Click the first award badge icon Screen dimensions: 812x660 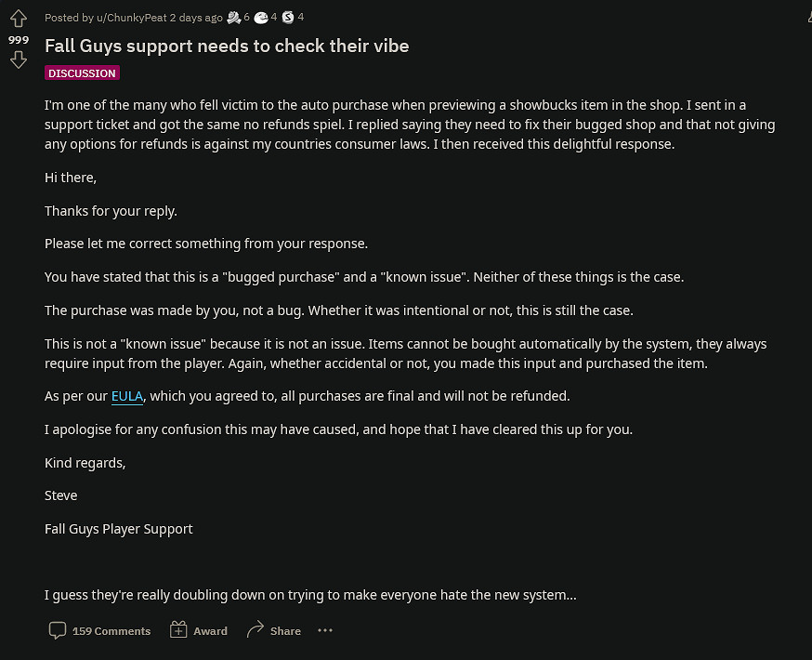233,18
